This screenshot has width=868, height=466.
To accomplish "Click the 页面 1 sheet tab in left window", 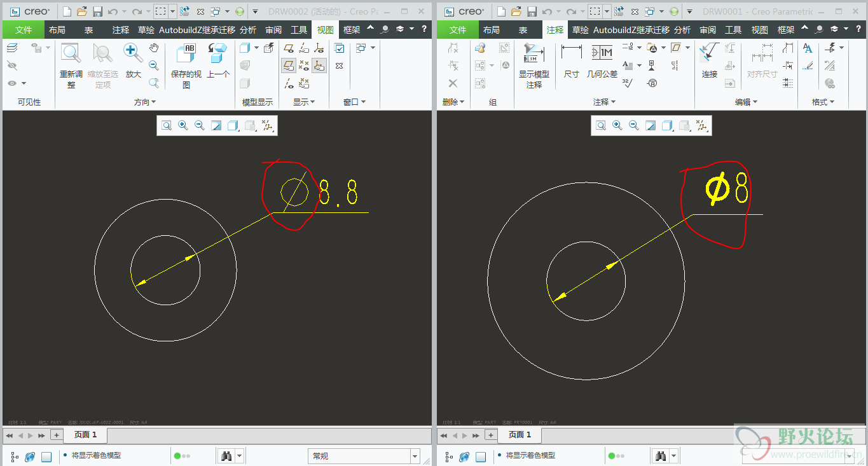I will (86, 435).
